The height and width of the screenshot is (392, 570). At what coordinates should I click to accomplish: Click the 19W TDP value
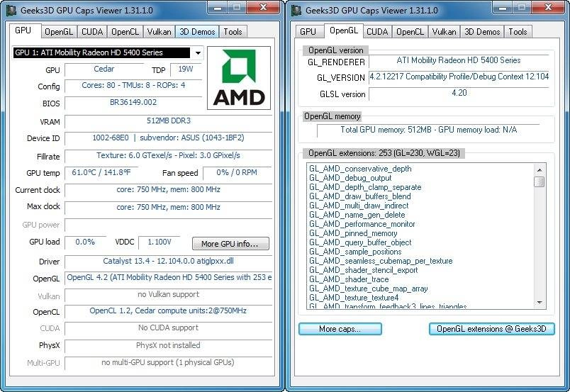point(186,69)
